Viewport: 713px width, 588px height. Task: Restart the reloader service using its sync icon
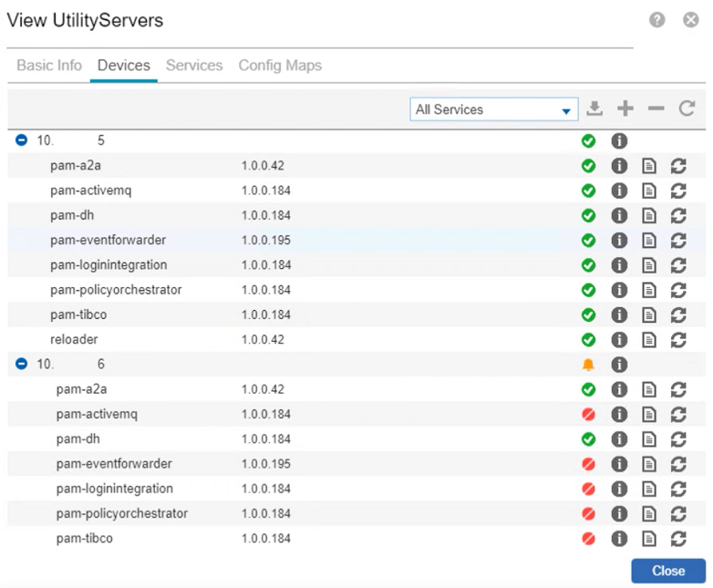point(677,339)
